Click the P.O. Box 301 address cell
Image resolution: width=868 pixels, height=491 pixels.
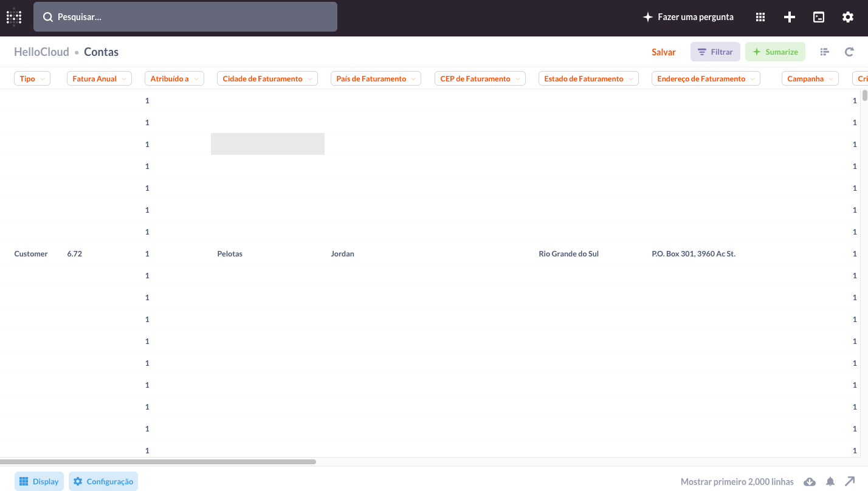[694, 254]
